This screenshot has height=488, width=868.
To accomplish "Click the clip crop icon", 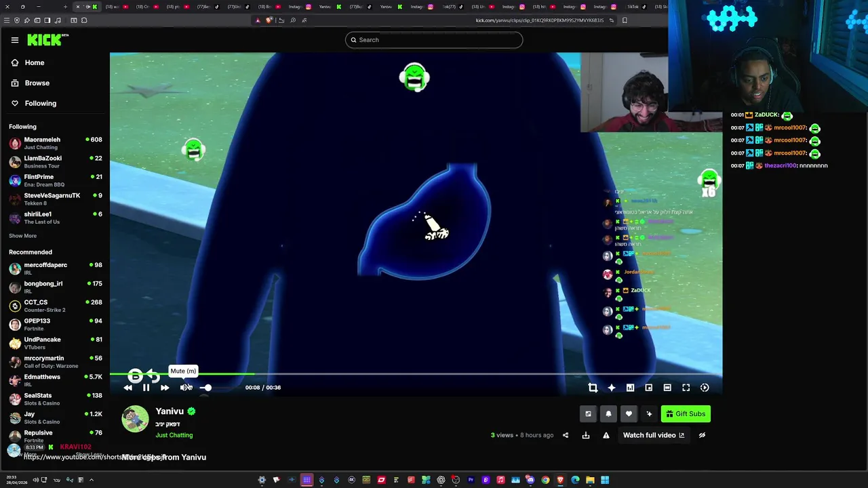I will pos(593,388).
